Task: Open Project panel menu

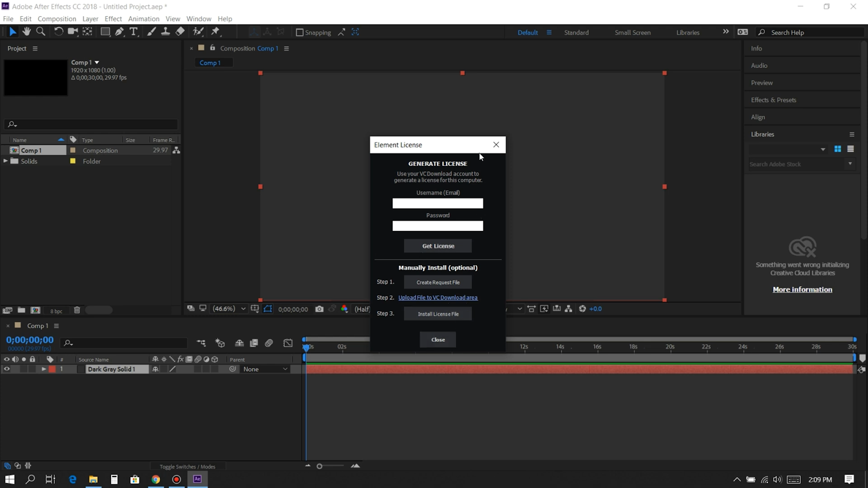Action: point(35,48)
